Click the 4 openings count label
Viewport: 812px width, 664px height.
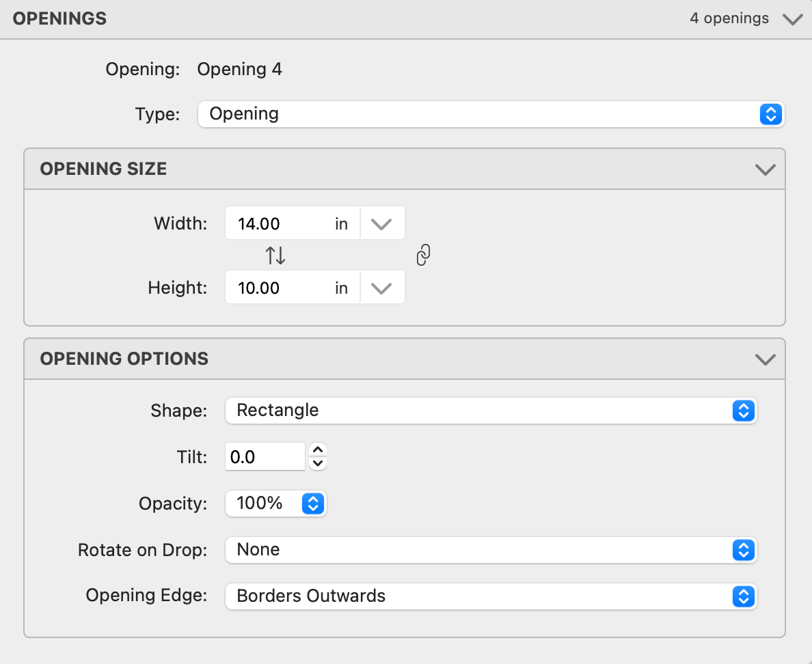(729, 19)
